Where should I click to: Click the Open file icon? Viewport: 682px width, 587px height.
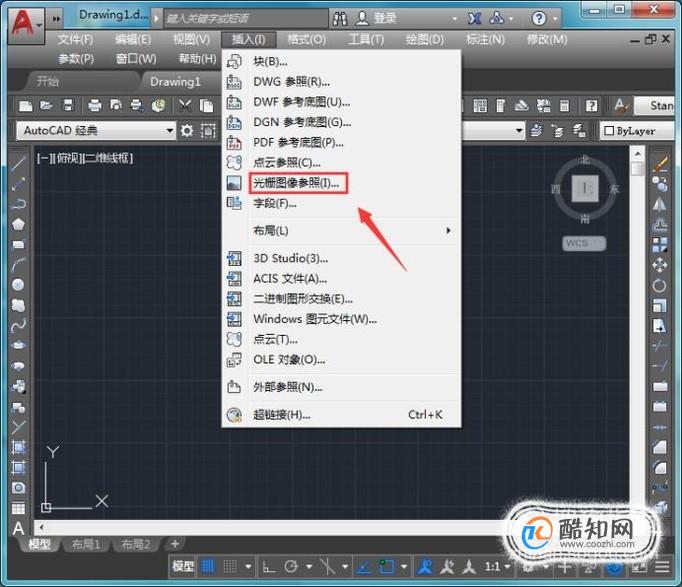(46, 105)
